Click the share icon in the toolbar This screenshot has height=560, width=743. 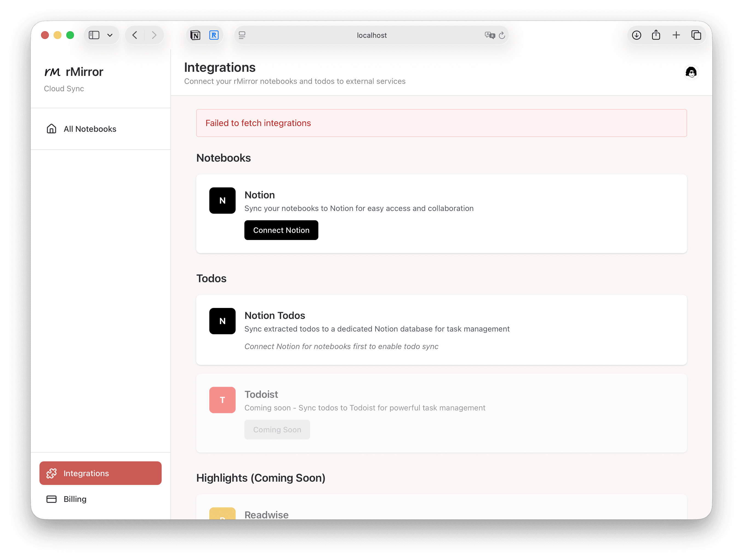pos(656,35)
